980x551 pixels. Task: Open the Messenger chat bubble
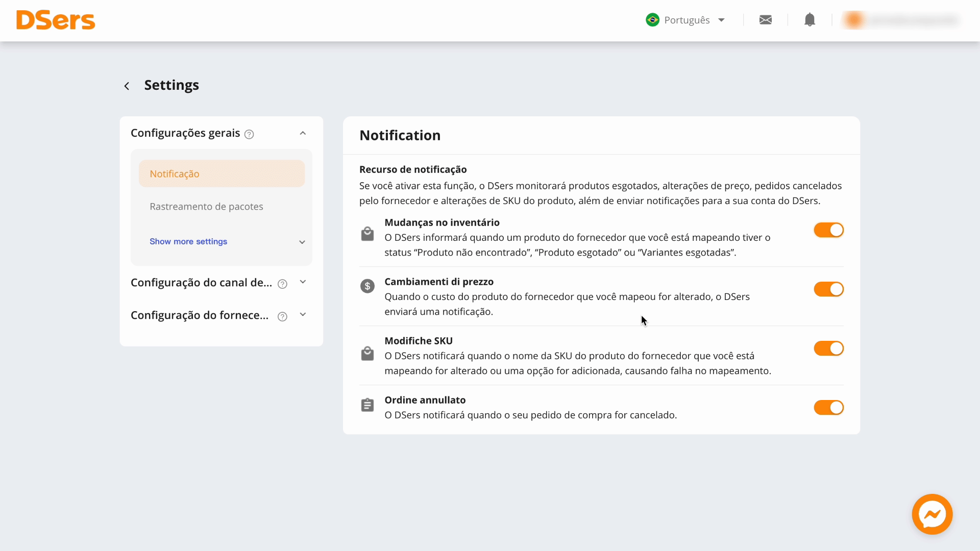pos(932,514)
